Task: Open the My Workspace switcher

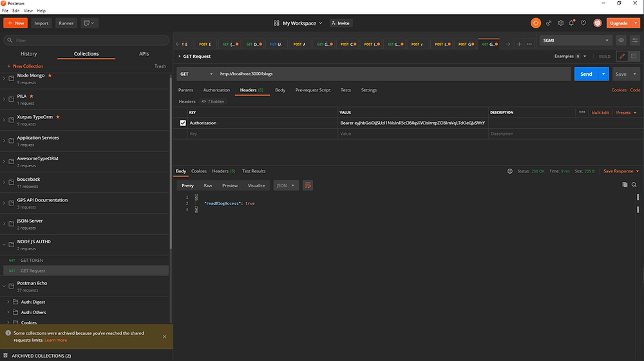Action: click(x=299, y=23)
